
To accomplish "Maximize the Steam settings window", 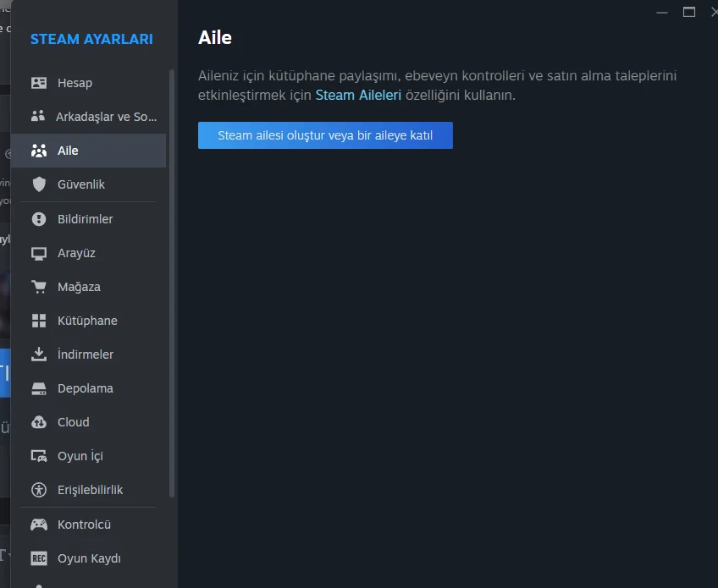I will click(689, 13).
